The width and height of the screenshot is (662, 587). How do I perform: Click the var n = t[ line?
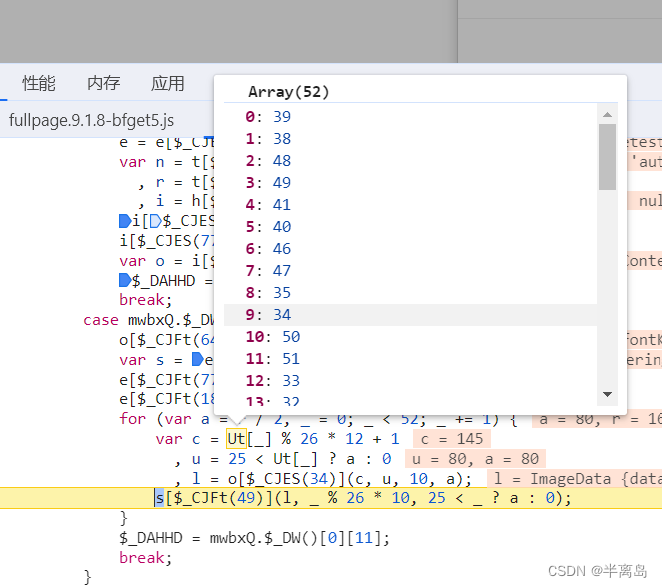[167, 162]
